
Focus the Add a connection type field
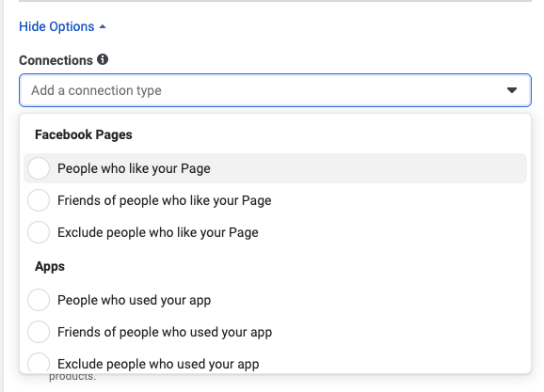(275, 90)
